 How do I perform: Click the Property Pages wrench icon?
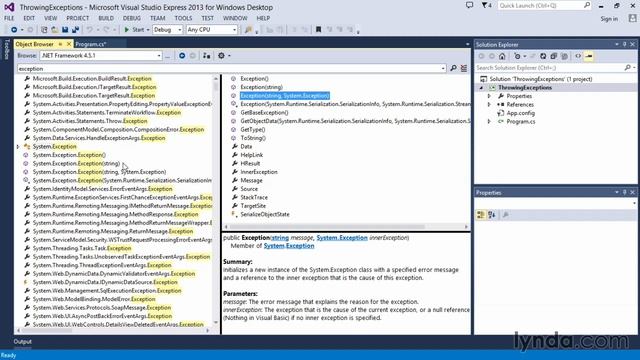pos(506,215)
